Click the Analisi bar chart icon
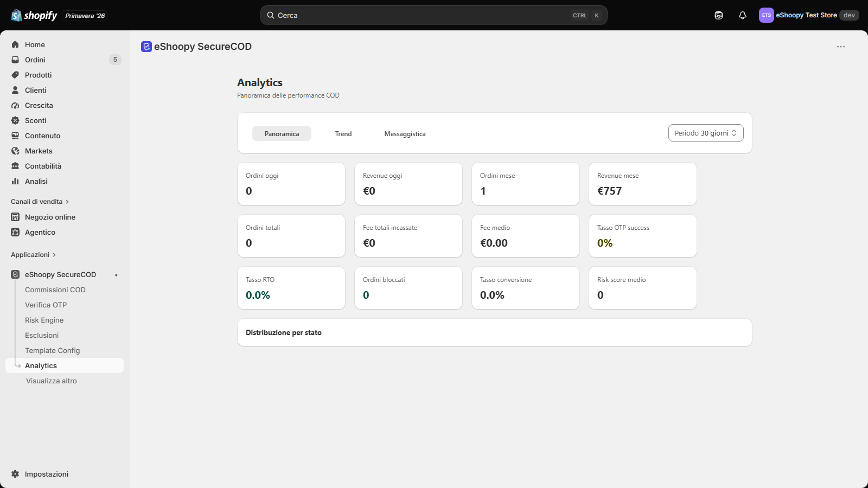Image resolution: width=868 pixels, height=488 pixels. pyautogui.click(x=15, y=181)
